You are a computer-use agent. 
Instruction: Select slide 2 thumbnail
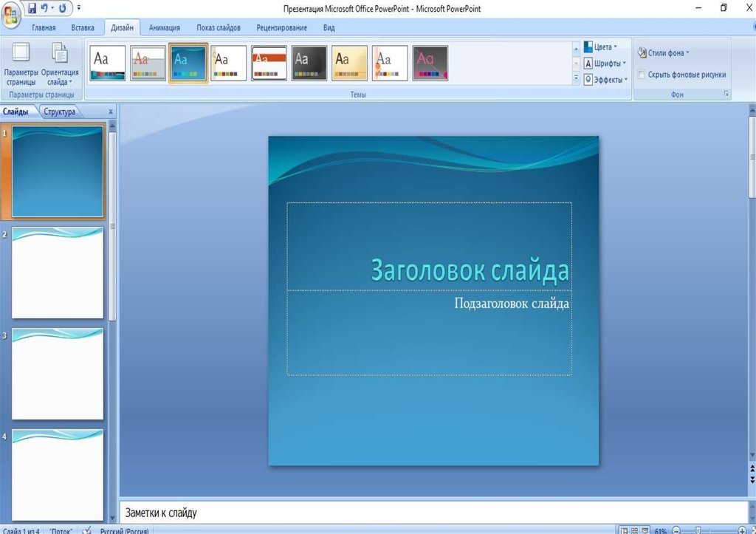58,273
